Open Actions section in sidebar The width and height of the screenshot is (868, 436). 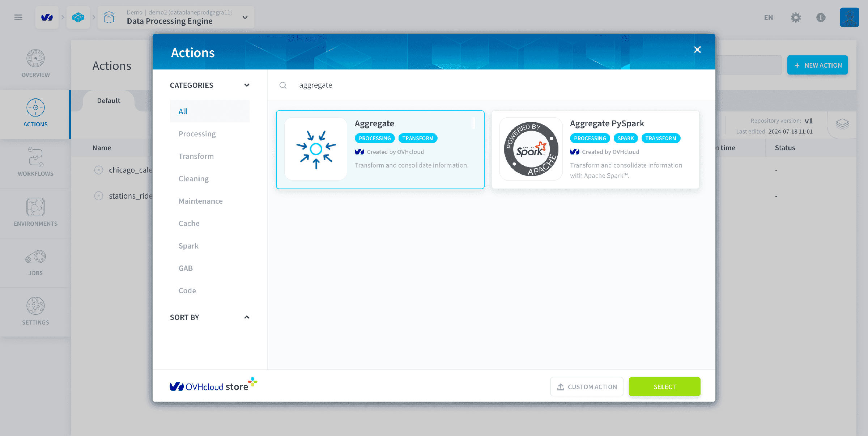tap(35, 114)
